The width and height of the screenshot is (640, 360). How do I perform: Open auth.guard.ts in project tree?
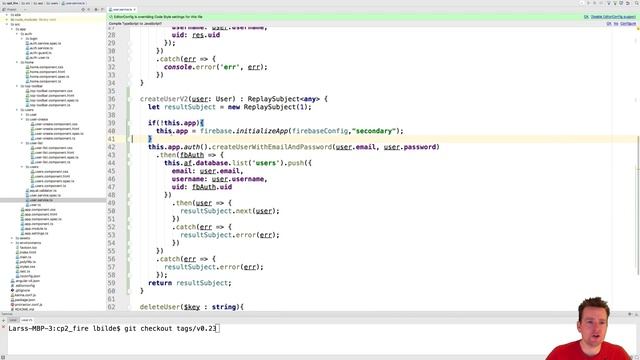[x=40, y=53]
